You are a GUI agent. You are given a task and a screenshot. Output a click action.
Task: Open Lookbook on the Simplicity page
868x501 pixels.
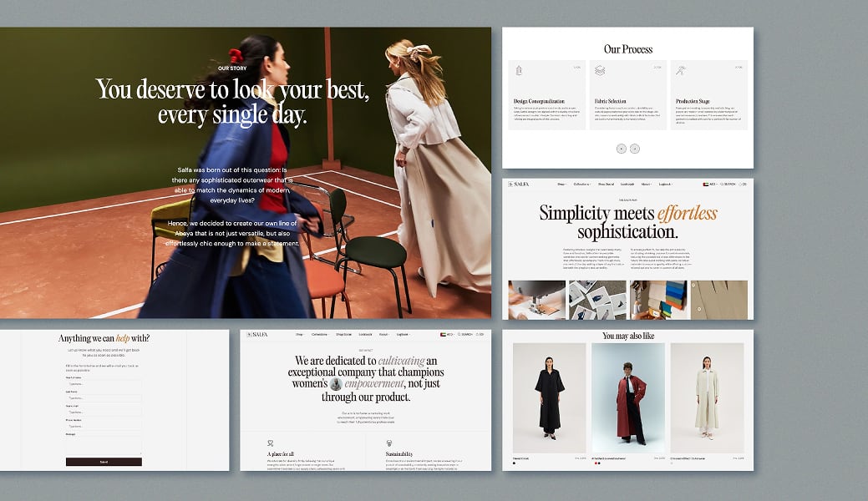point(627,185)
